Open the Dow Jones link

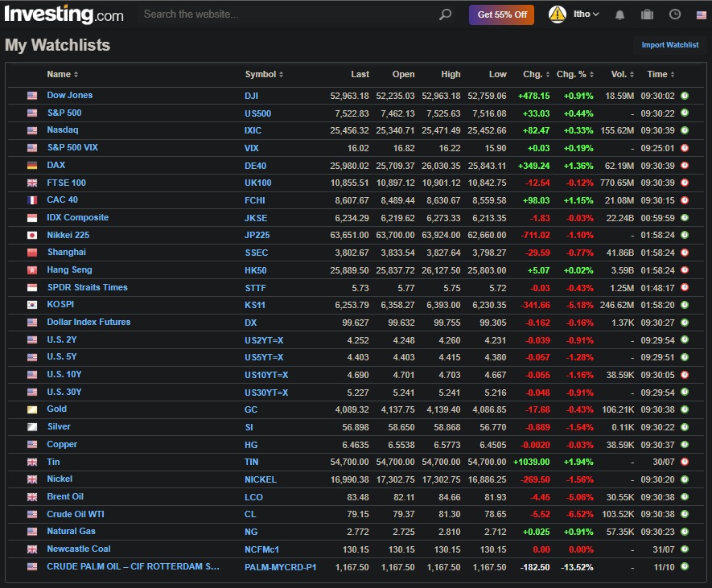click(69, 96)
